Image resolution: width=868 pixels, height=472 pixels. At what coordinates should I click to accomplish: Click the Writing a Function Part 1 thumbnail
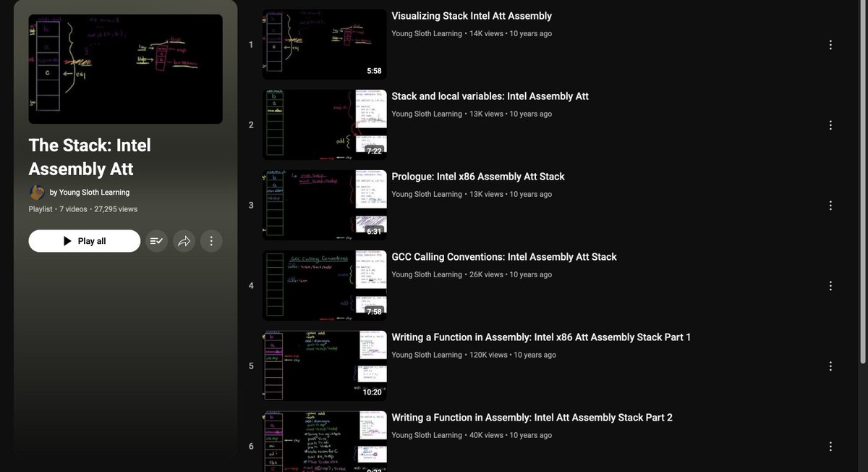click(324, 365)
